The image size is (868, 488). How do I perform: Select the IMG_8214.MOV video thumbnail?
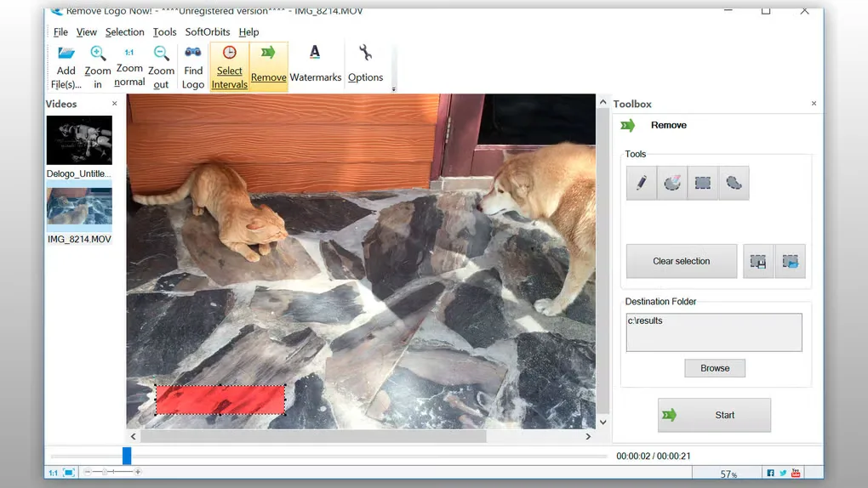[79, 206]
